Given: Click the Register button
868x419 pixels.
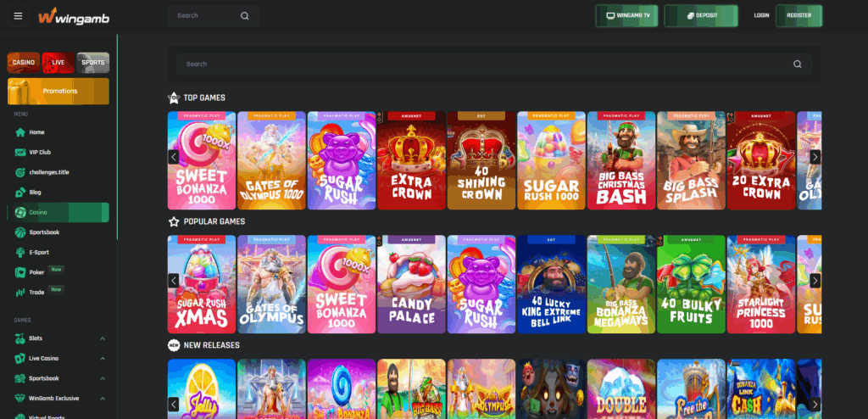Looking at the screenshot, I should coord(798,15).
